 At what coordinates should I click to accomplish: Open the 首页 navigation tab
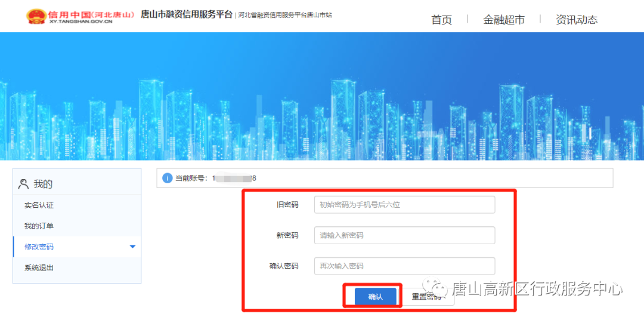tap(441, 20)
